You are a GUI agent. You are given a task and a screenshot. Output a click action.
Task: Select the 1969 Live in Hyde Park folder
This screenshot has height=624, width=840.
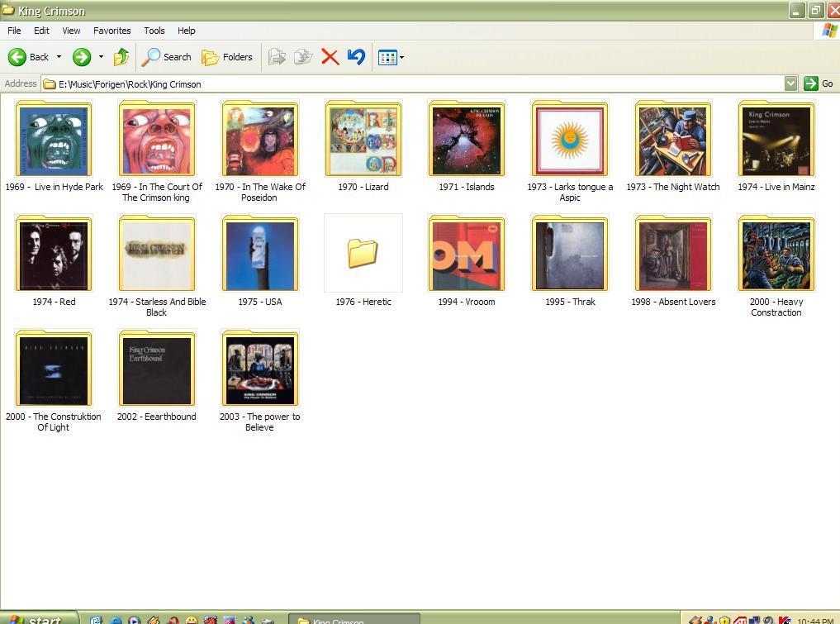(x=54, y=138)
